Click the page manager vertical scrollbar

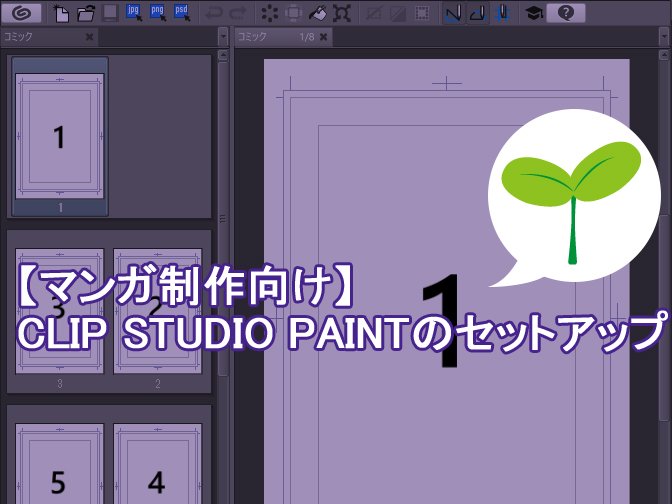[223, 219]
